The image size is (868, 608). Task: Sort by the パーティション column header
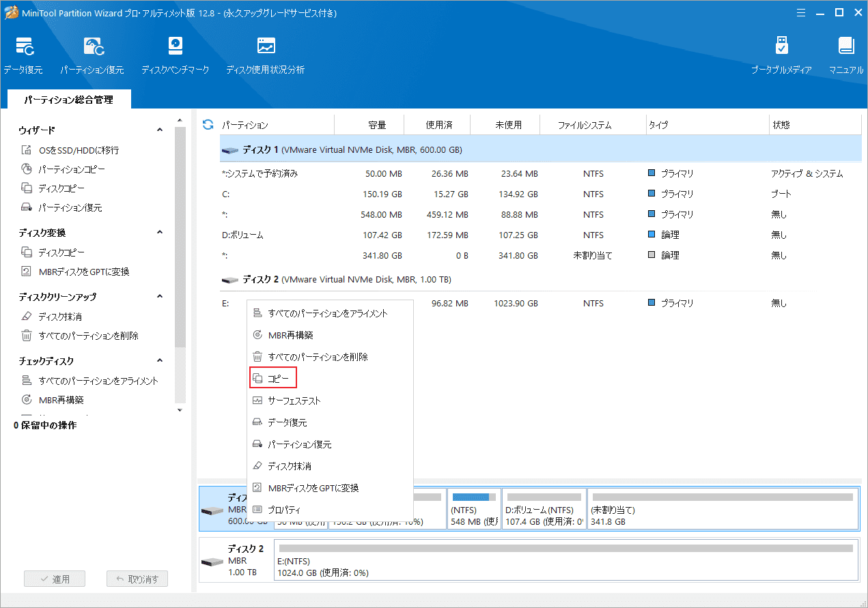[277, 125]
